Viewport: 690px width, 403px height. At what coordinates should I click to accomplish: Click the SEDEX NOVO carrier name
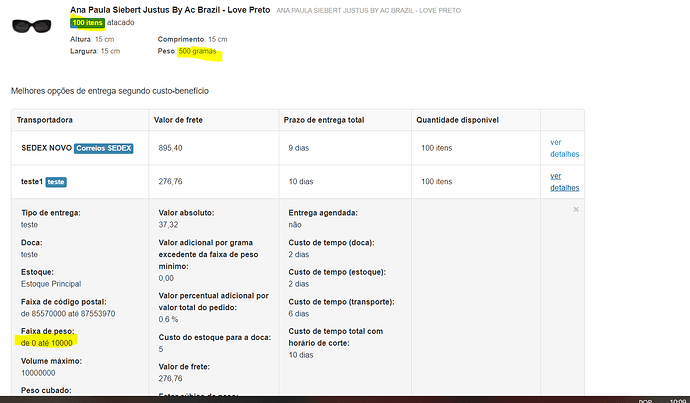coord(46,148)
